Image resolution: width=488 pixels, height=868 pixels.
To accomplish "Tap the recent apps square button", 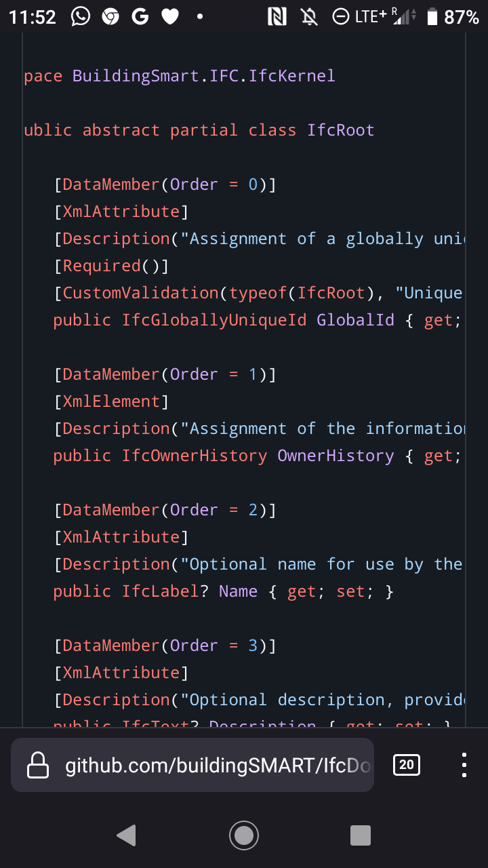I will click(x=360, y=835).
